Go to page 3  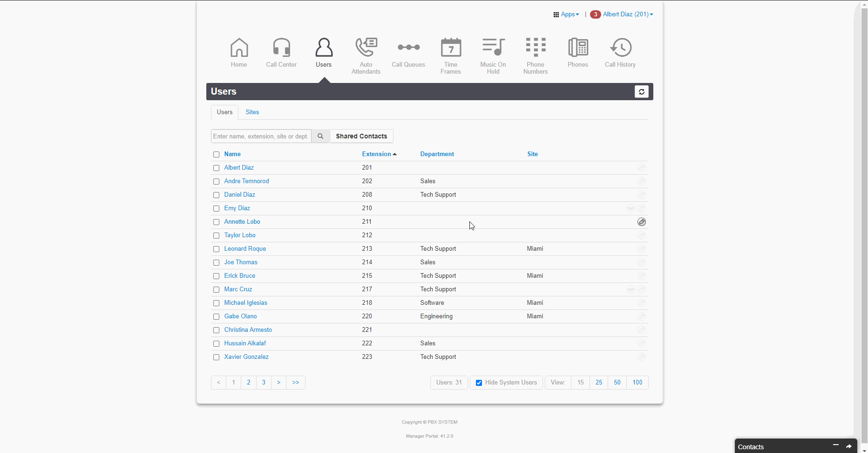(x=264, y=383)
